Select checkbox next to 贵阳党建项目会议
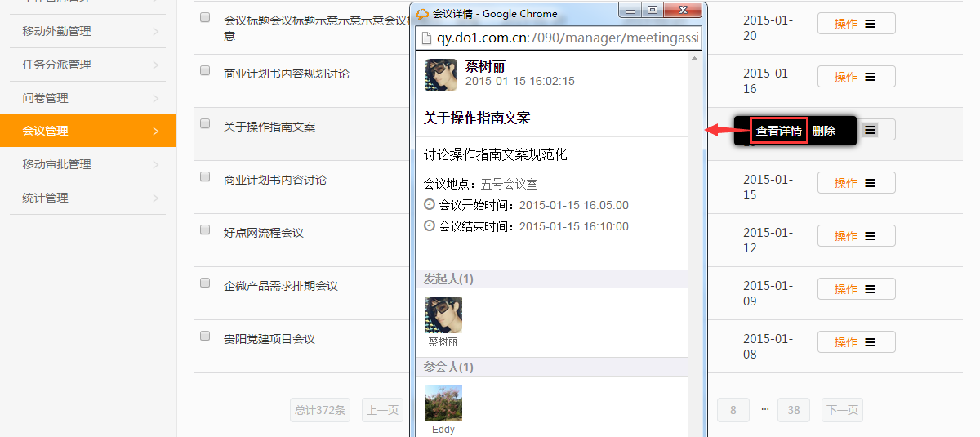The image size is (980, 437). tap(205, 336)
